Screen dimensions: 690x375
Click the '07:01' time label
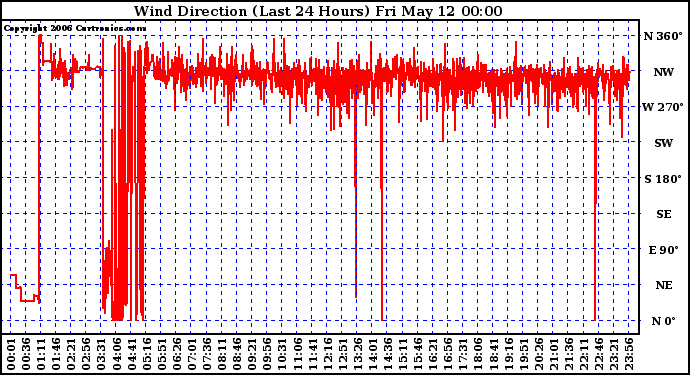[x=192, y=355]
